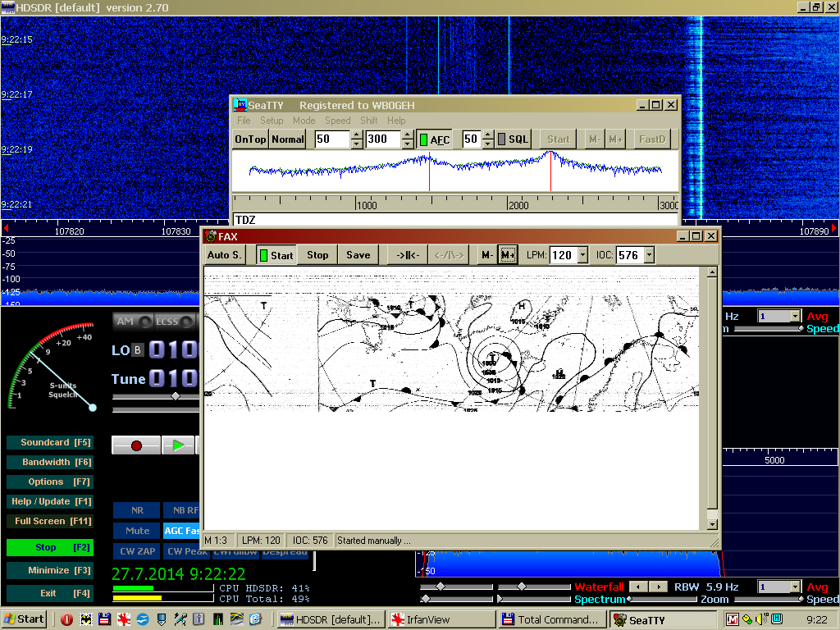Open SeaTTY Mode menu
The height and width of the screenshot is (630, 840).
[x=304, y=121]
